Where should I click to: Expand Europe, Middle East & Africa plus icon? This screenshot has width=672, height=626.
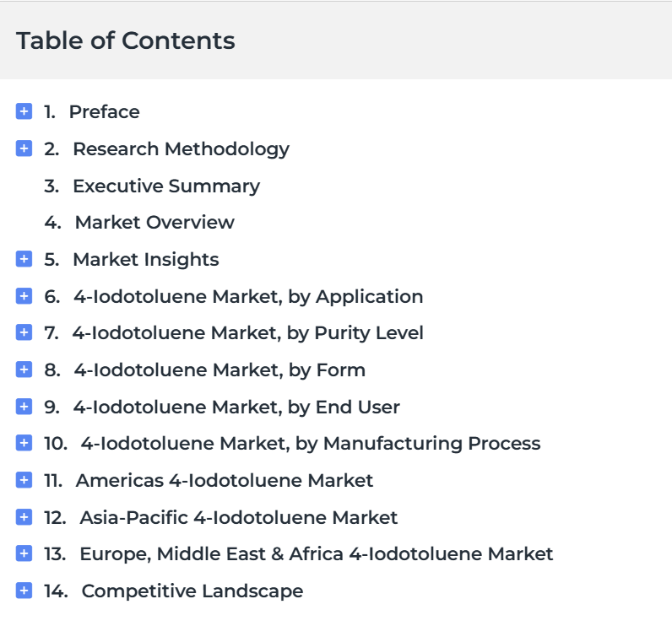pyautogui.click(x=24, y=553)
